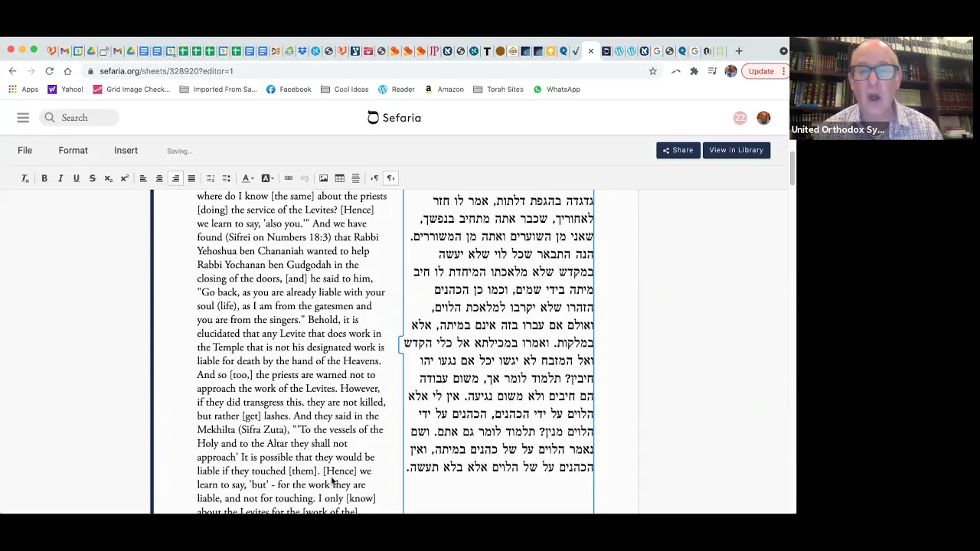Toggle superscript formatting
The image size is (980, 551).
(125, 178)
